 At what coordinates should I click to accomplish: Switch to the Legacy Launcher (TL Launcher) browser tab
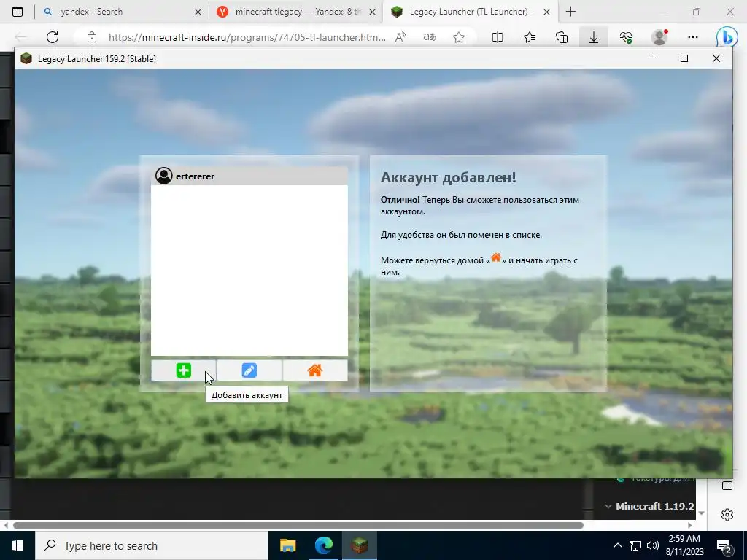pyautogui.click(x=468, y=12)
